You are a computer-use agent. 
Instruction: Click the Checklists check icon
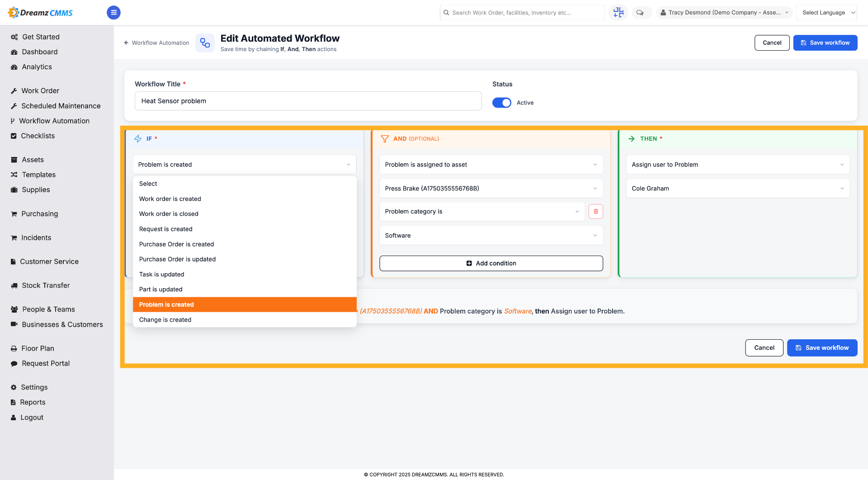click(14, 136)
